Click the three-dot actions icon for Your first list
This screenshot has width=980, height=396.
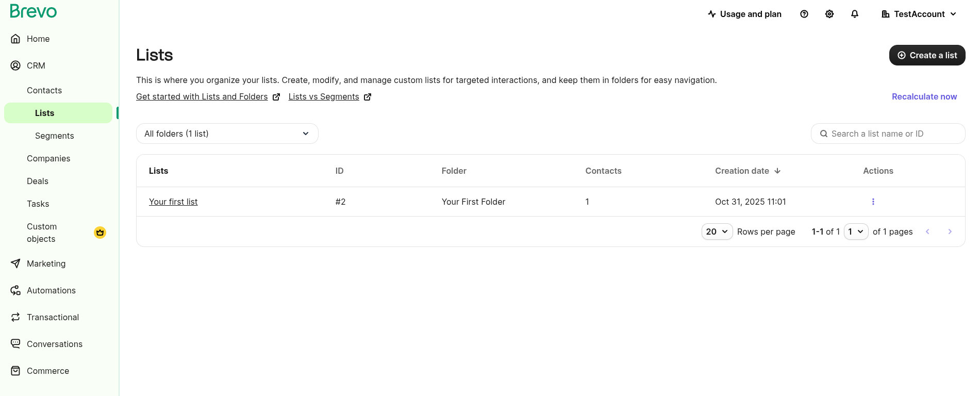coord(873,202)
